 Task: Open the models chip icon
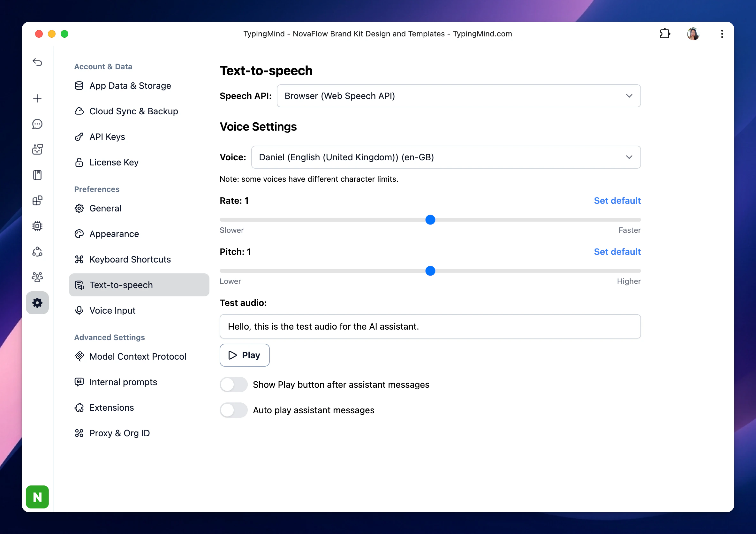click(x=37, y=226)
